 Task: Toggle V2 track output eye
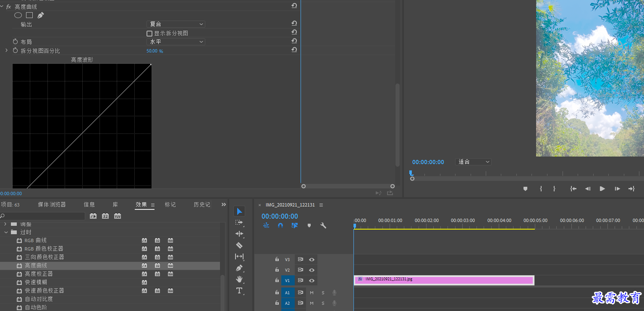(312, 270)
